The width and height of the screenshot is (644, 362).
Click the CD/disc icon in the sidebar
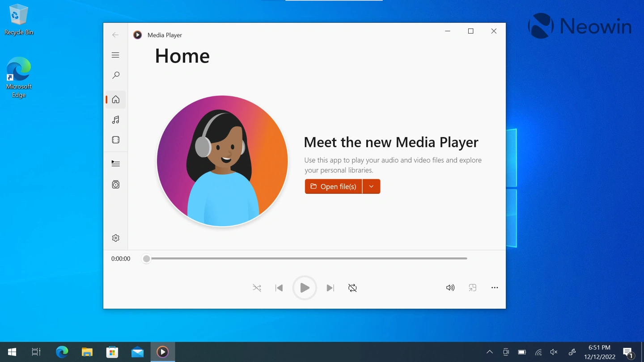click(115, 184)
